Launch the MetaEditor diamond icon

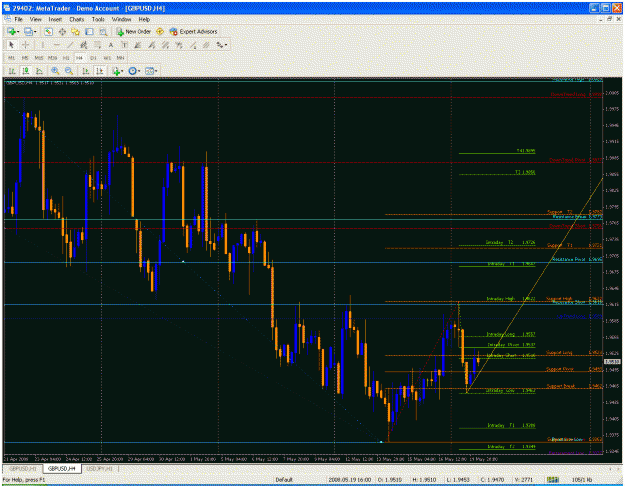(160, 31)
